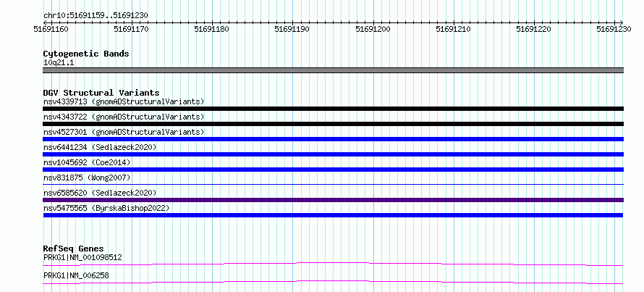
Task: Open variant nsv4339713 label
Action: coord(124,101)
